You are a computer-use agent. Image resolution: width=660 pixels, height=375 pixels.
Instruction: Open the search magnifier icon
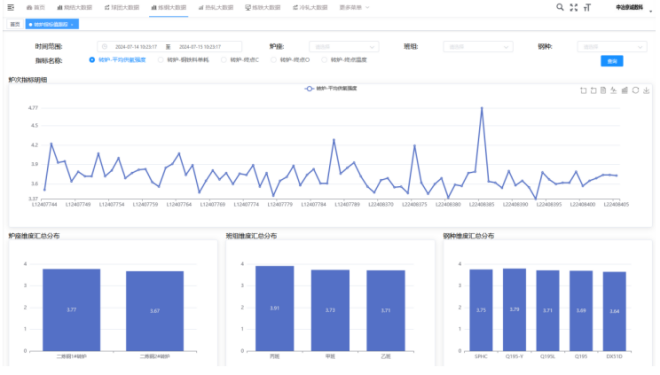559,7
